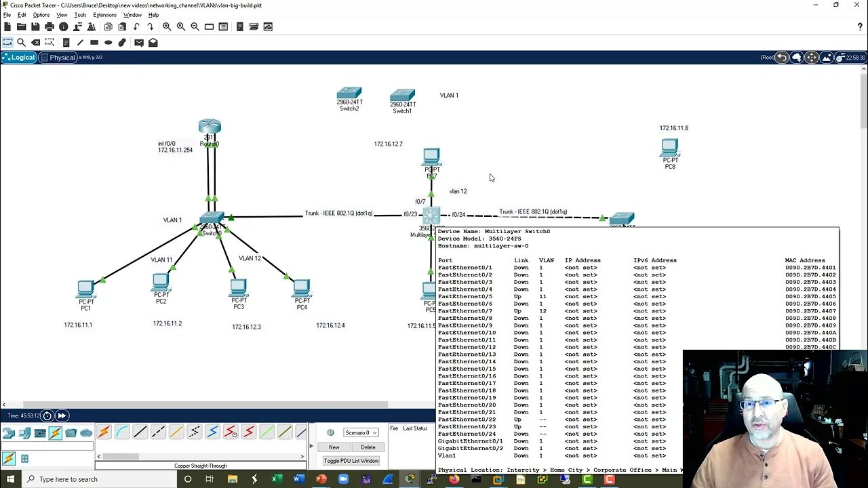This screenshot has height=488, width=868.
Task: Click Toggle PDU List Window button
Action: [x=351, y=461]
